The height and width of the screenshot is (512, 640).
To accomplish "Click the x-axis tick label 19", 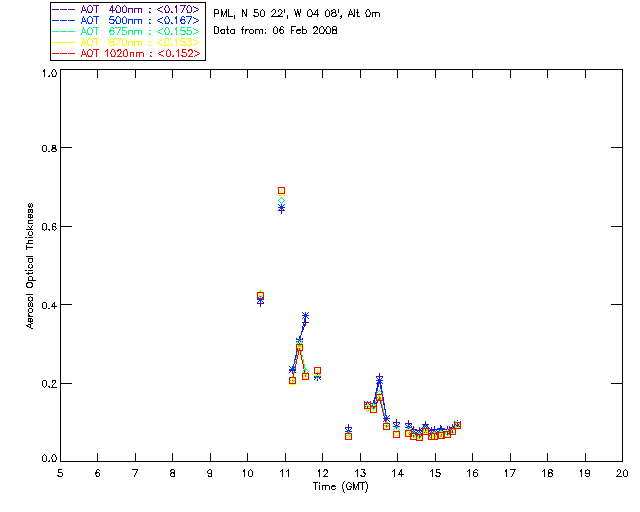I will point(585,473).
